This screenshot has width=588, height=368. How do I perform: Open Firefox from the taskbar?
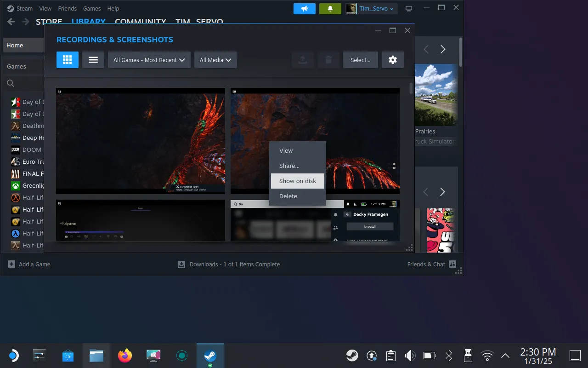[125, 355]
